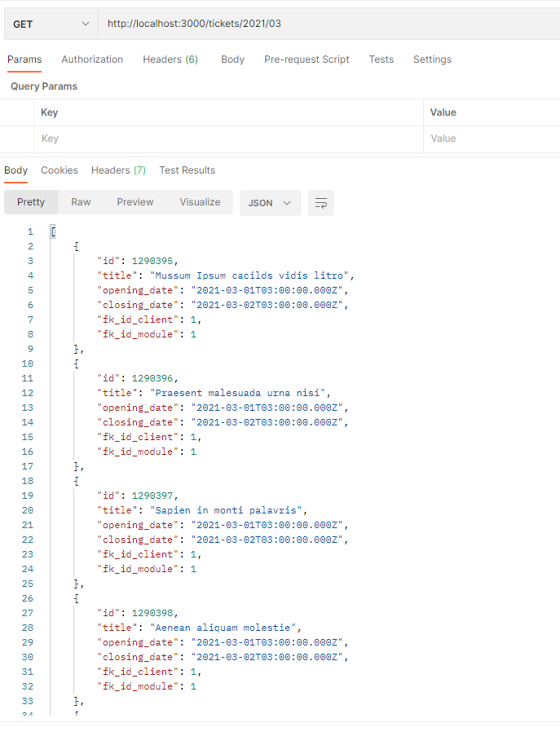Expand the Params dropdown chevron next to GET
The image size is (560, 736).
tap(84, 24)
